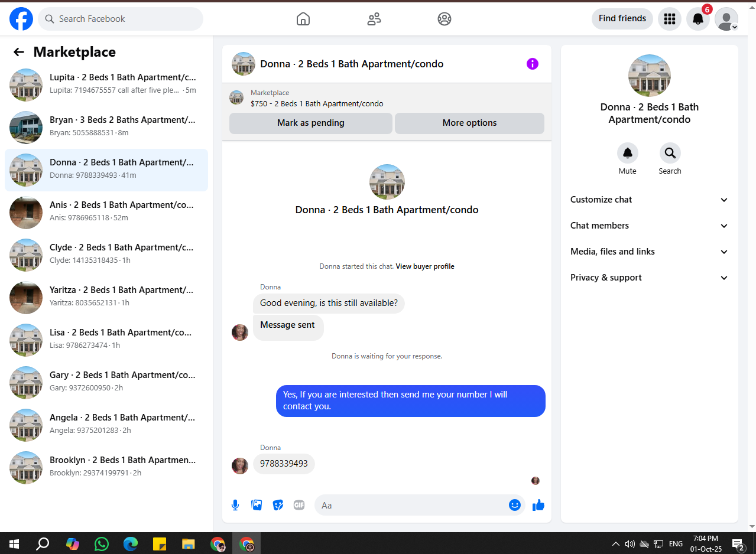The height and width of the screenshot is (554, 756).
Task: Open WhatsApp in the taskbar
Action: pos(102,544)
